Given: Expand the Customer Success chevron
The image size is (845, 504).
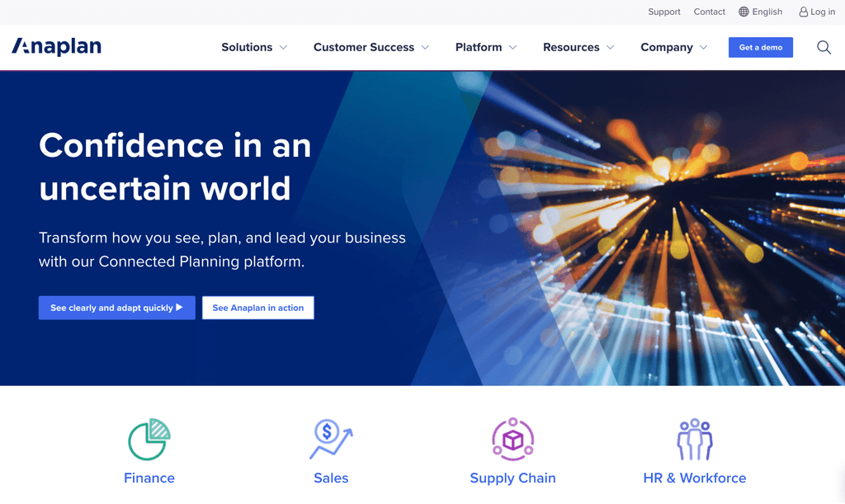Looking at the screenshot, I should click(x=425, y=47).
